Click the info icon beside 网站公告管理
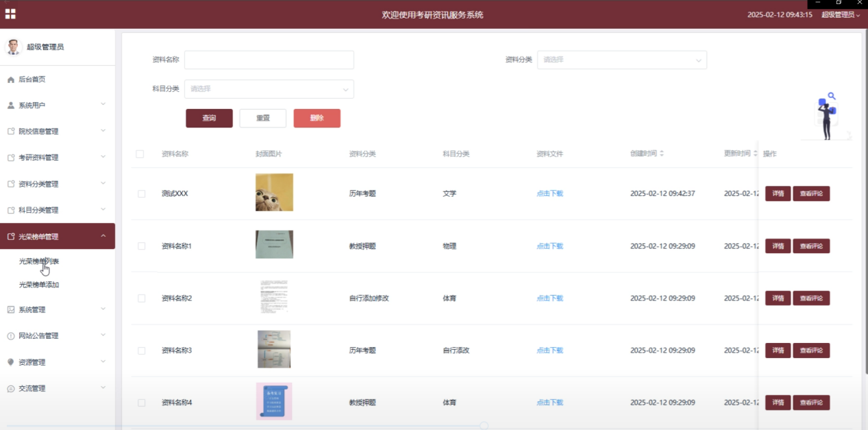Screen dimensions: 868x430 pyautogui.click(x=11, y=336)
